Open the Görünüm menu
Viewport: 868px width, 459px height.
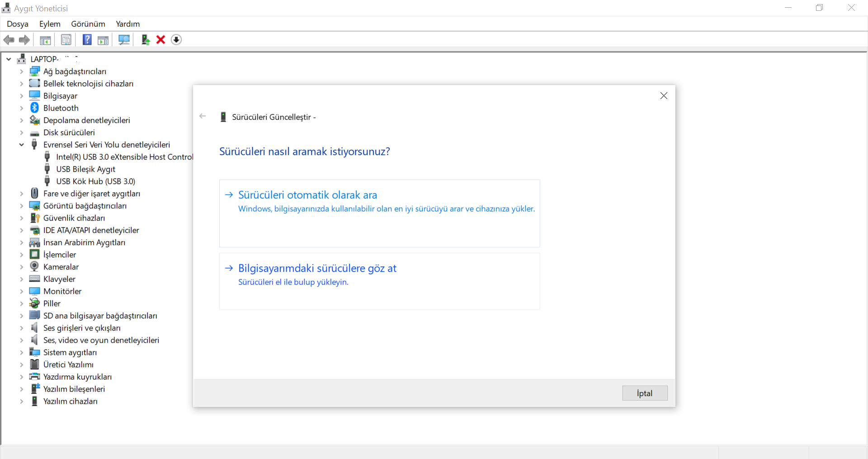click(x=88, y=24)
